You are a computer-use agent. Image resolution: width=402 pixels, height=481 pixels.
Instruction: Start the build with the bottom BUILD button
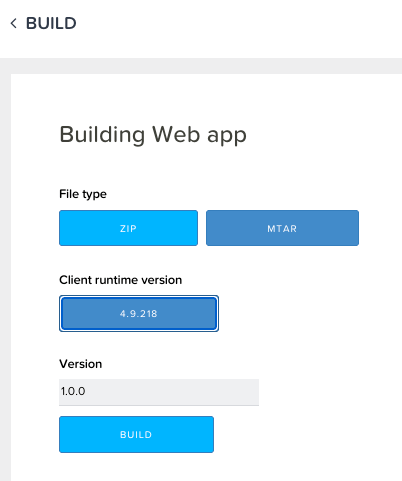coord(136,434)
